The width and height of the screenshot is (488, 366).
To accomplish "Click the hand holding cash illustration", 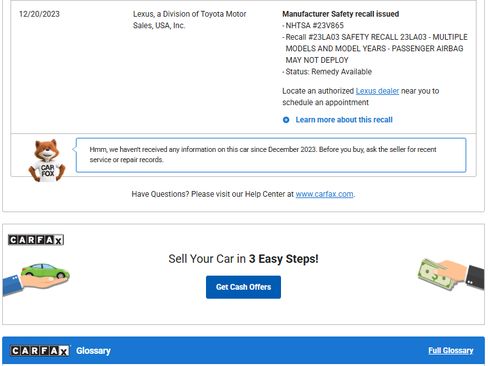I will click(451, 275).
